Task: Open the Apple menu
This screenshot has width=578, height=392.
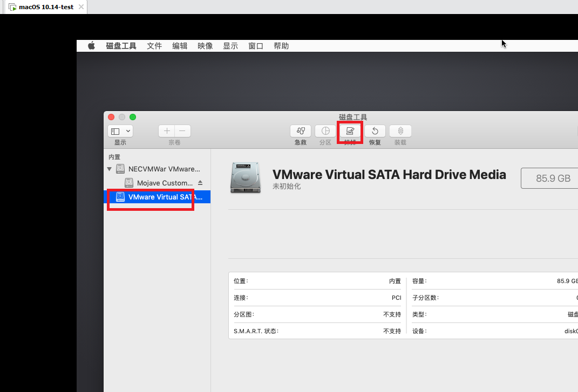Action: [91, 46]
